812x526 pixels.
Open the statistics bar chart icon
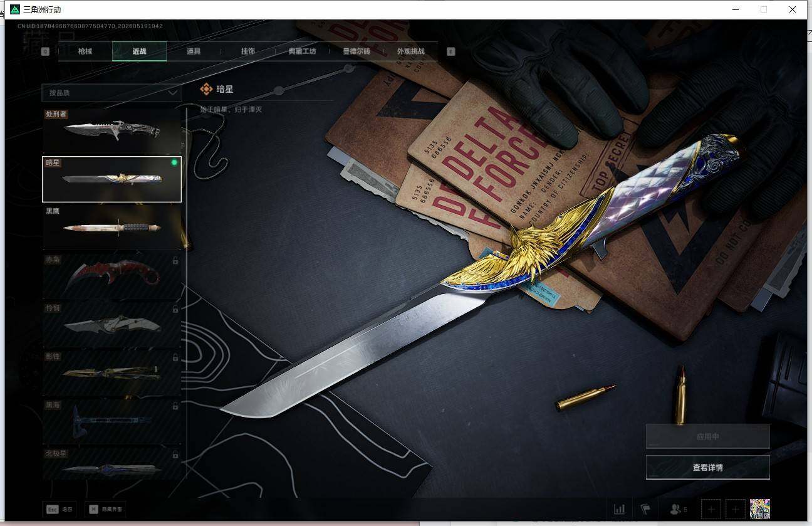pyautogui.click(x=619, y=509)
